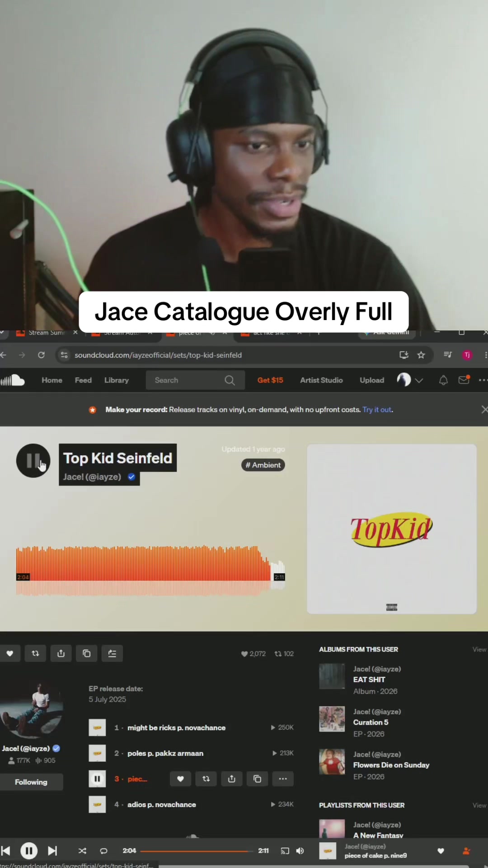This screenshot has width=488, height=868.
Task: Open the messages envelope icon
Action: point(464,380)
